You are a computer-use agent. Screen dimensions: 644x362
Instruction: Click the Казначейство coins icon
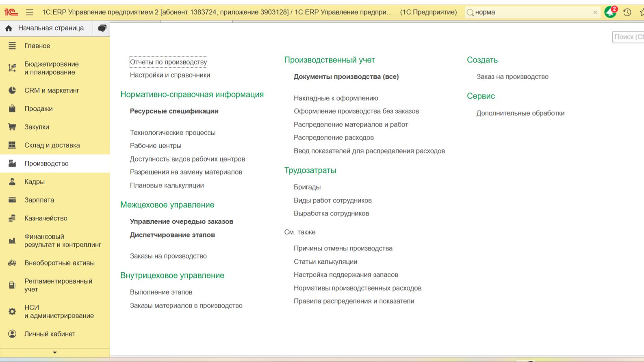[12, 218]
